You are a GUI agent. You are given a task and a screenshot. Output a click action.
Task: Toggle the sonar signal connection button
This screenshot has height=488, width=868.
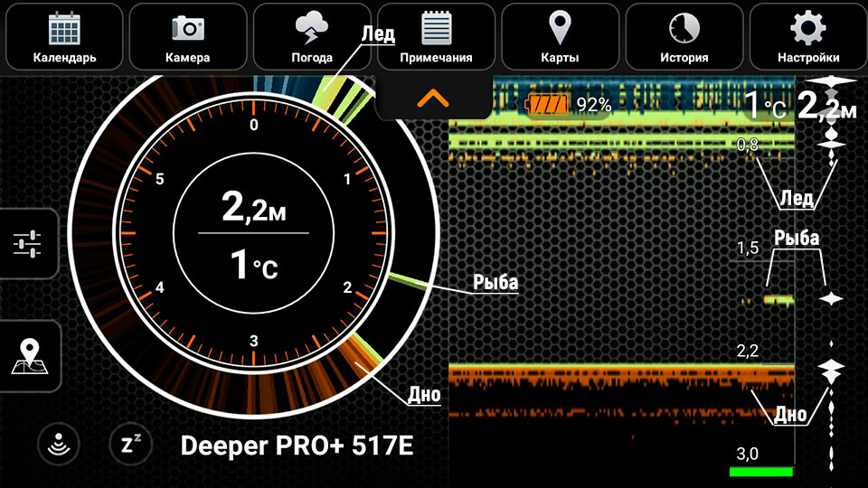pyautogui.click(x=59, y=444)
